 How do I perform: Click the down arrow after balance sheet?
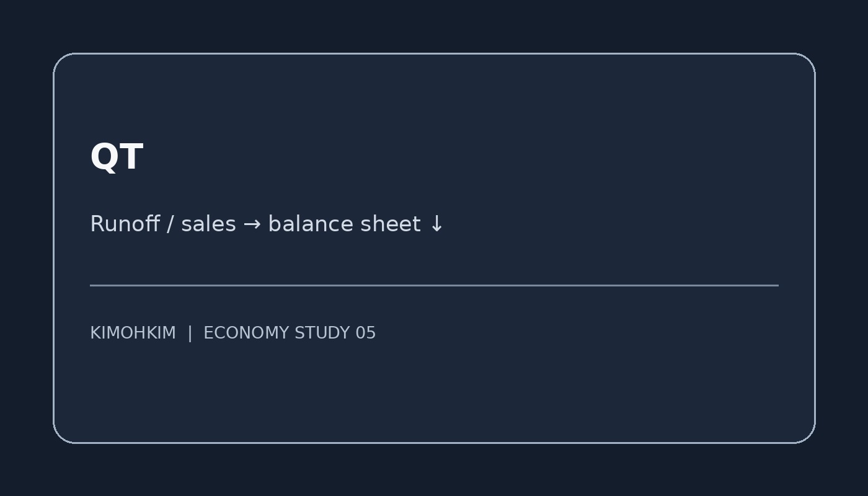pyautogui.click(x=436, y=224)
